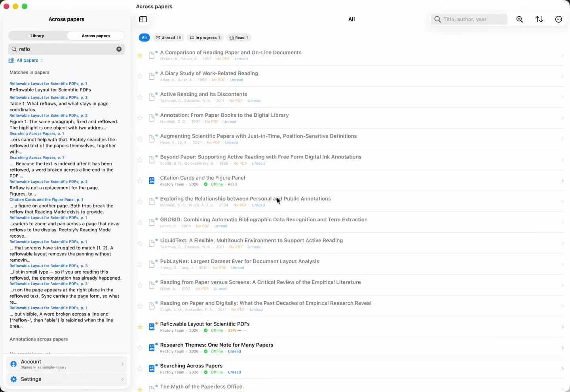Image resolution: width=570 pixels, height=392 pixels.
Task: Expand the Settings row chevron
Action: tap(123, 379)
